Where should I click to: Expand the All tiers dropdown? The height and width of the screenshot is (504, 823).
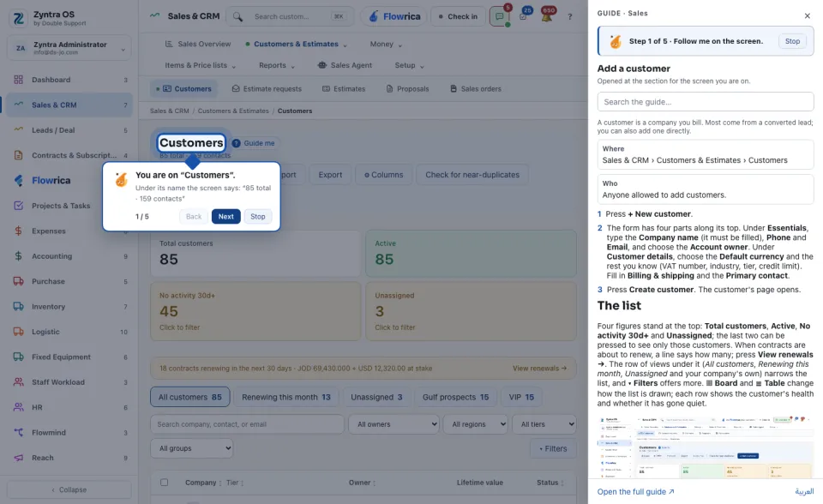point(544,424)
